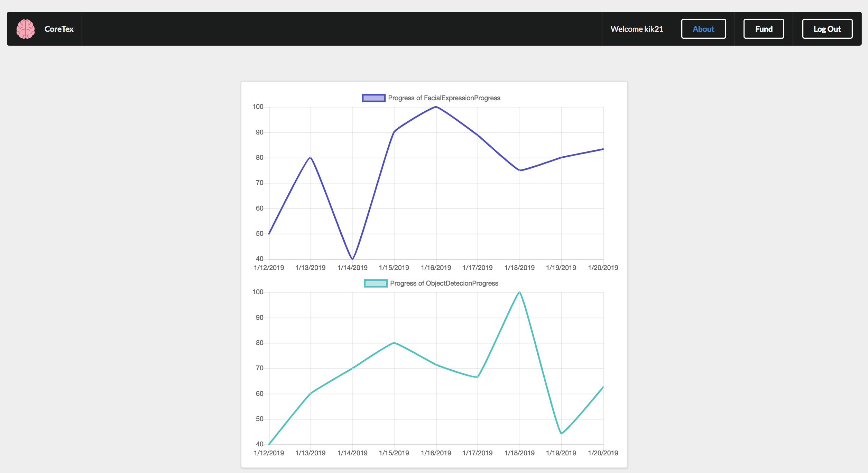The height and width of the screenshot is (473, 868).
Task: Click the facial chart peak at 1/16/2019
Action: (436, 107)
